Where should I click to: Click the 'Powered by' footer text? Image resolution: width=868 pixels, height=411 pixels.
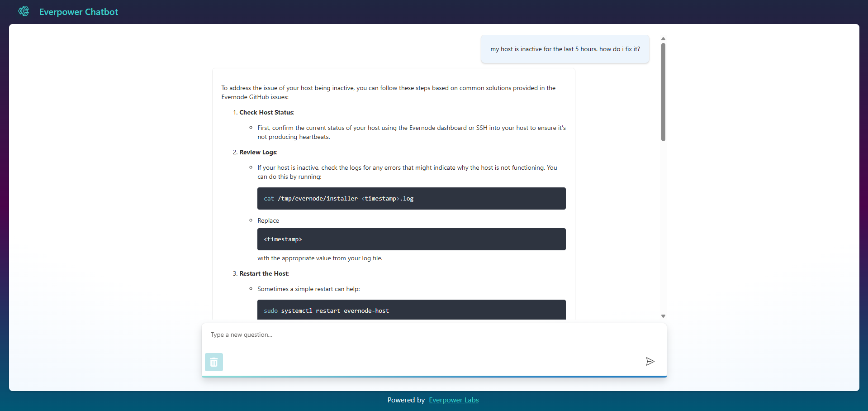pos(406,400)
